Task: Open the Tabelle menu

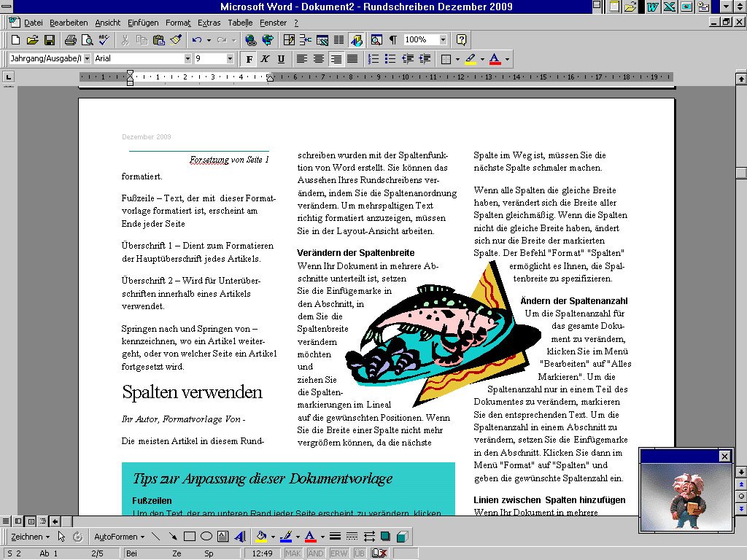Action: (x=240, y=23)
